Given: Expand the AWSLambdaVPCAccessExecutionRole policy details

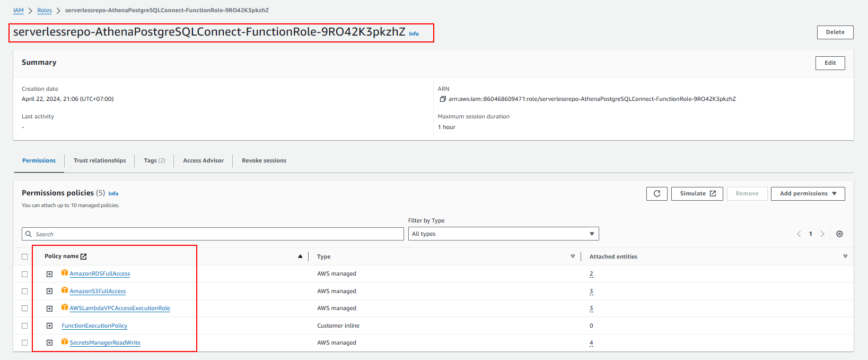Looking at the screenshot, I should (49, 308).
